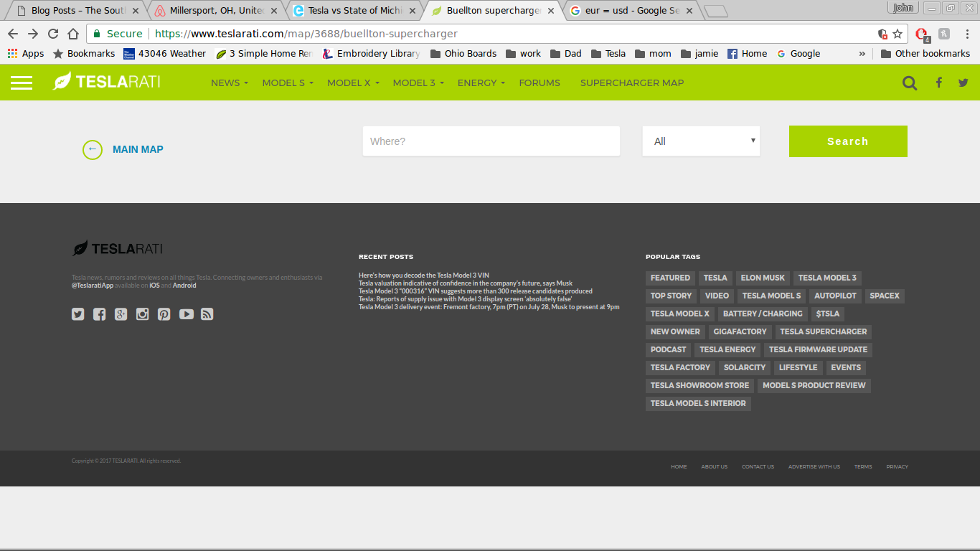Return to the Main Map link
This screenshot has width=980, height=551.
click(138, 149)
